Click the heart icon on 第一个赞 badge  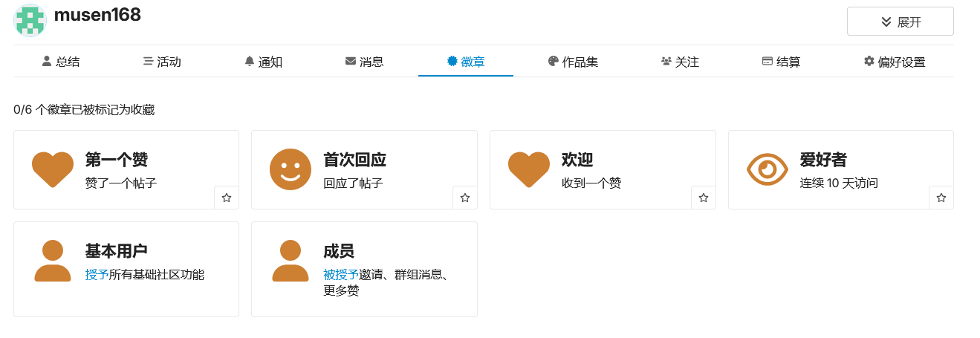click(53, 169)
